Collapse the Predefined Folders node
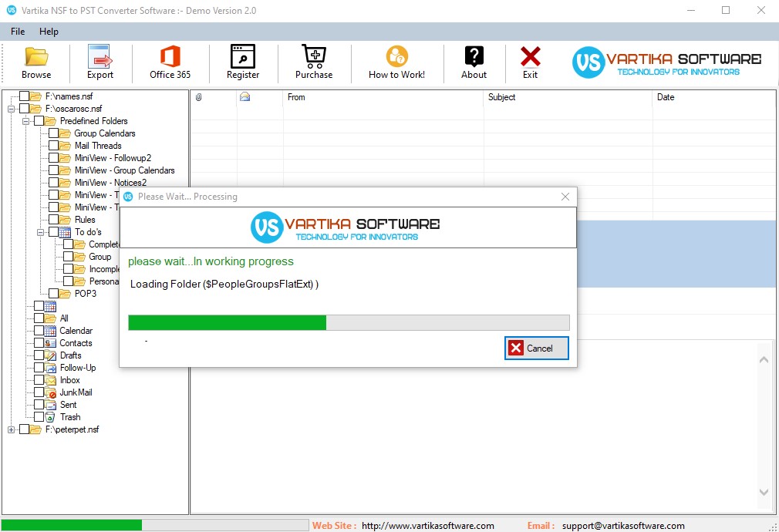The image size is (779, 532). [x=25, y=121]
